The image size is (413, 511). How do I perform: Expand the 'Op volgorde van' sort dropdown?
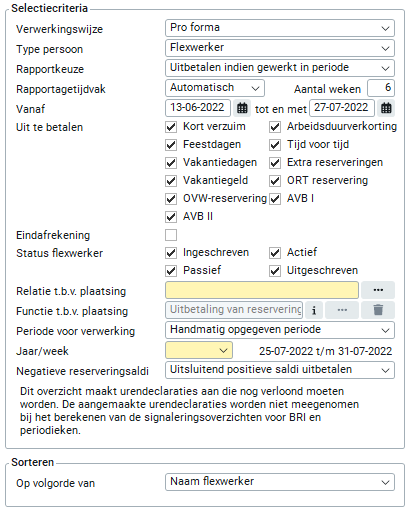point(280,482)
